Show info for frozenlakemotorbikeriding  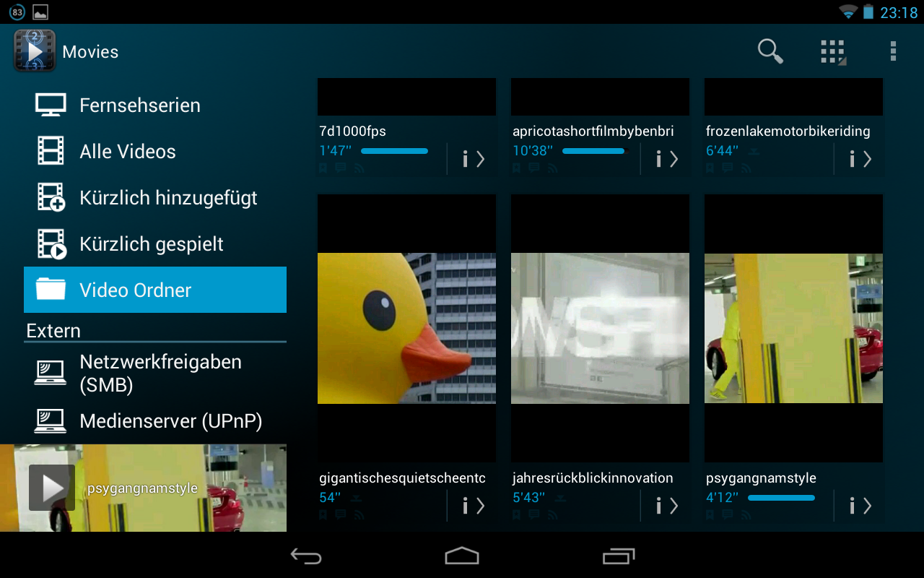click(860, 159)
